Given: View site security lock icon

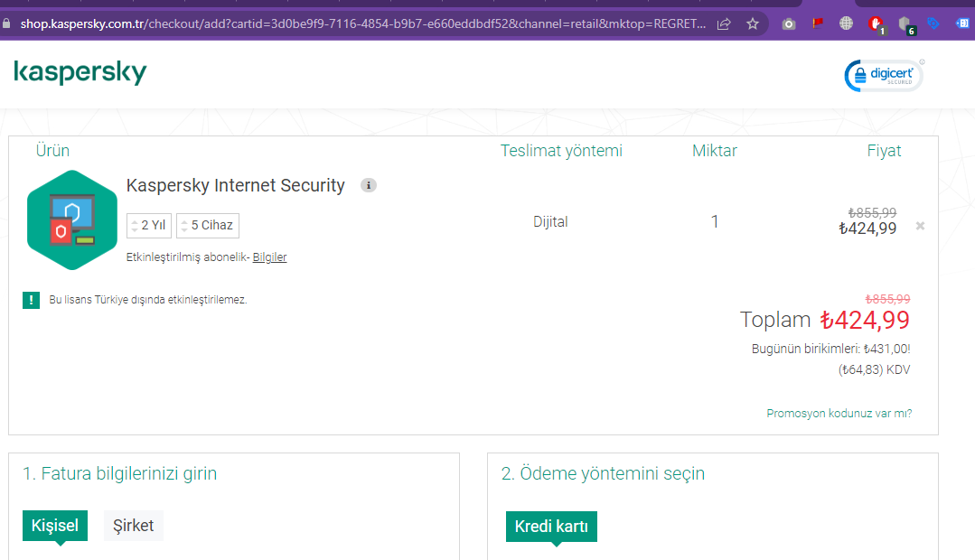Looking at the screenshot, I should pyautogui.click(x=6, y=23).
